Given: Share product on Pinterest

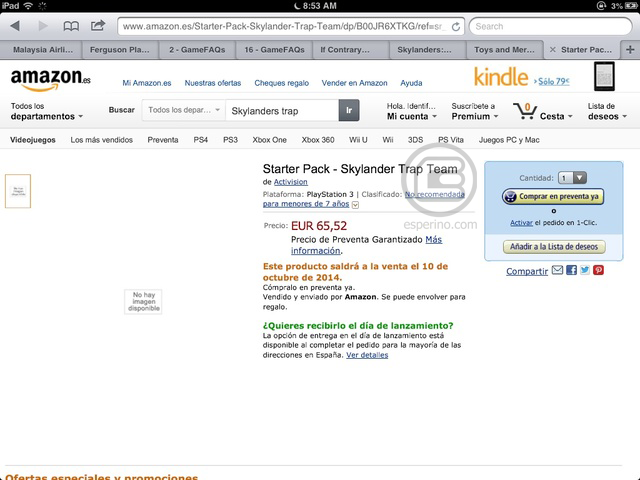Looking at the screenshot, I should (x=598, y=270).
